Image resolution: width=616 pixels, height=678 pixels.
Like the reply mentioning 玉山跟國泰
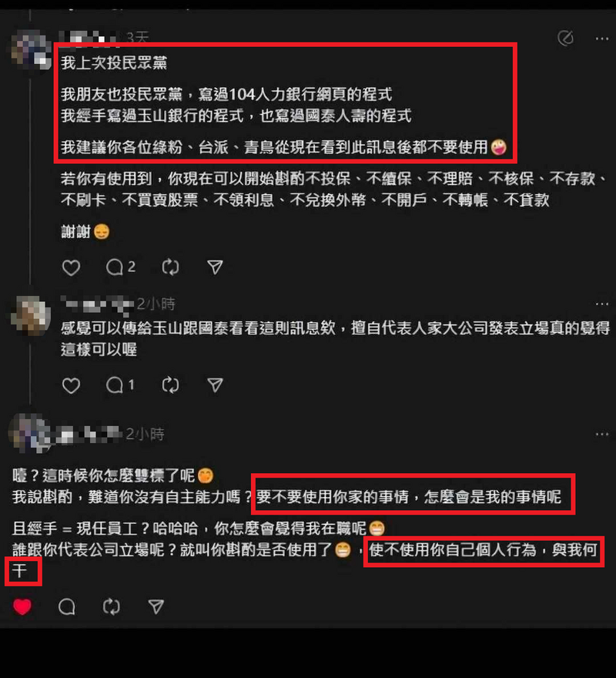[71, 385]
